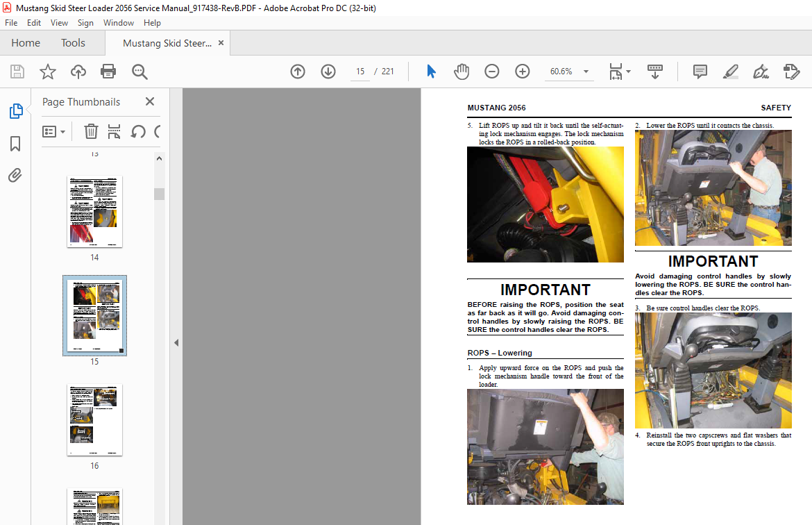This screenshot has height=525, width=812.
Task: Open the zoom level dropdown arrow
Action: tap(586, 72)
